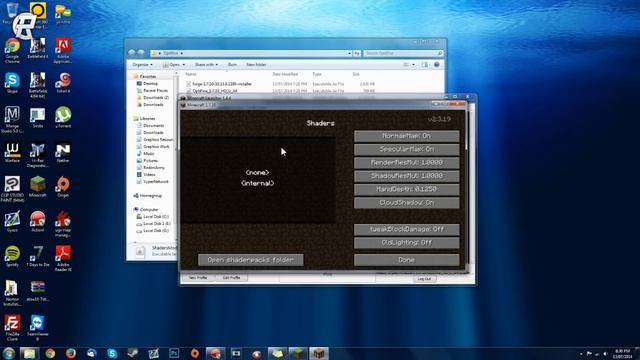Open Firefox from the taskbar
Image resolution: width=640 pixels, height=360 pixels.
point(71,353)
